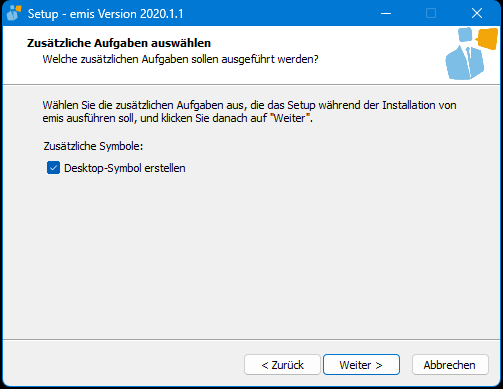Click the instruction text starting with 'Wählen Sie die zusätzlichen'

[x=249, y=111]
